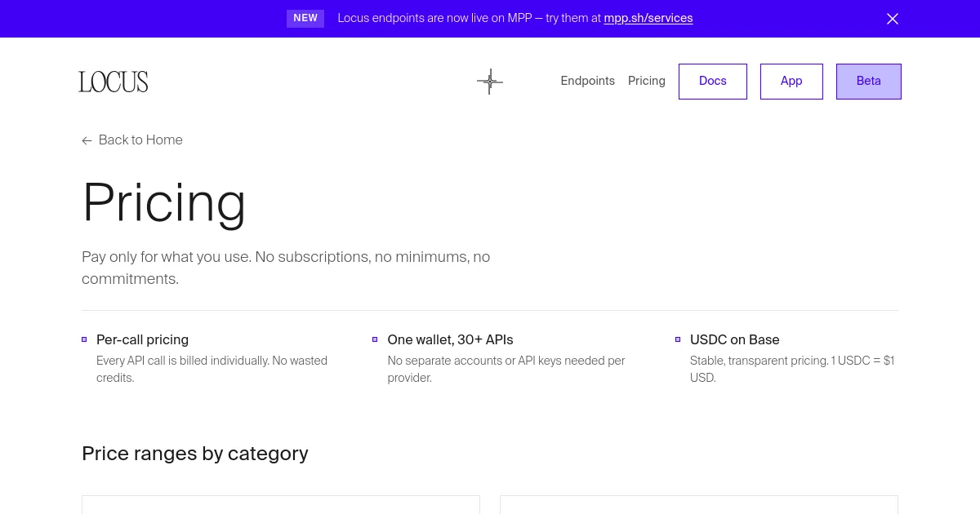Go to the Pricing navigation item
Screen dimensions: 980x514
click(x=647, y=81)
